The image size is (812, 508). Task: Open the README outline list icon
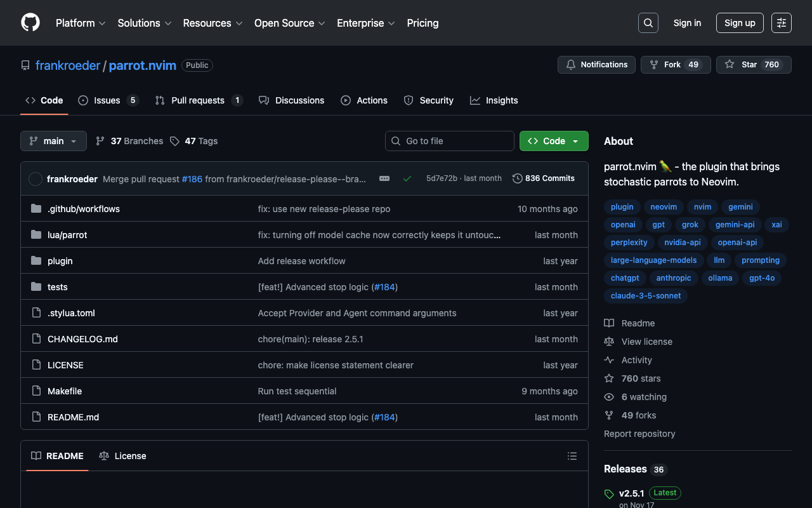[x=572, y=456]
